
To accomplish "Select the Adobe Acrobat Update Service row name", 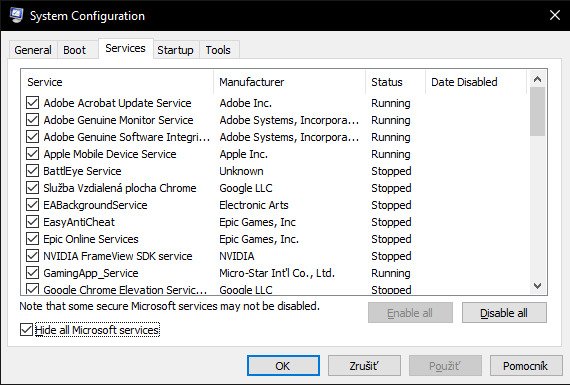I will point(117,103).
